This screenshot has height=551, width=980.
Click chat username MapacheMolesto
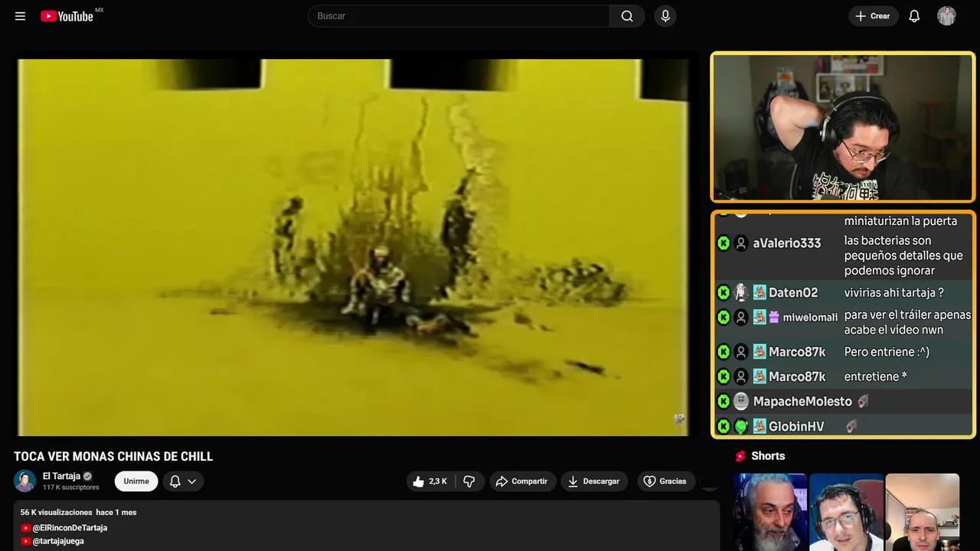(x=802, y=401)
